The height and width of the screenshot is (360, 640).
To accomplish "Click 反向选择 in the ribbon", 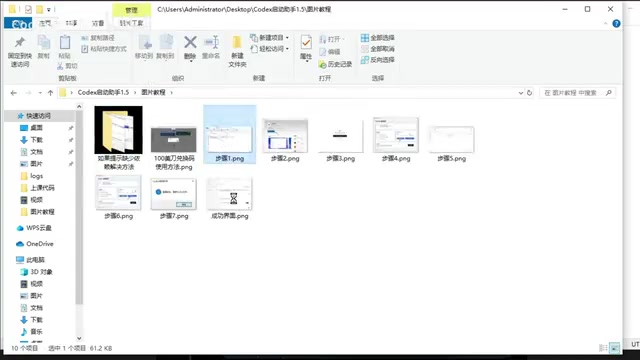I will [x=378, y=60].
